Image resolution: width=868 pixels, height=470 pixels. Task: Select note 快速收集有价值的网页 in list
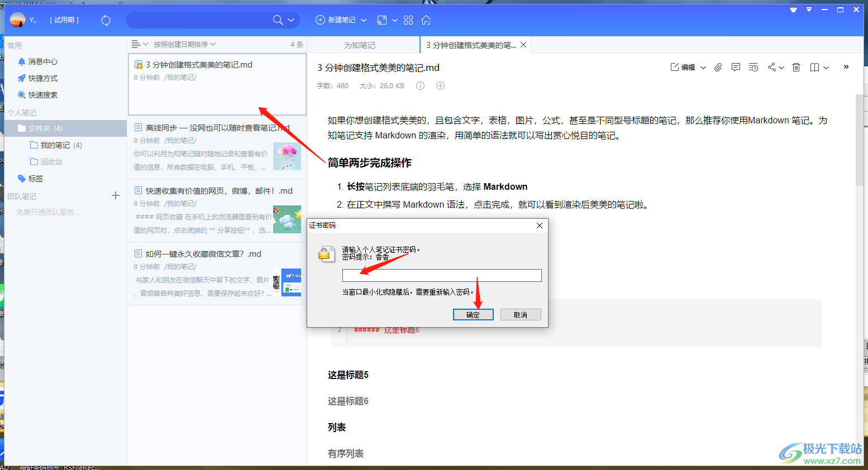[x=217, y=210]
